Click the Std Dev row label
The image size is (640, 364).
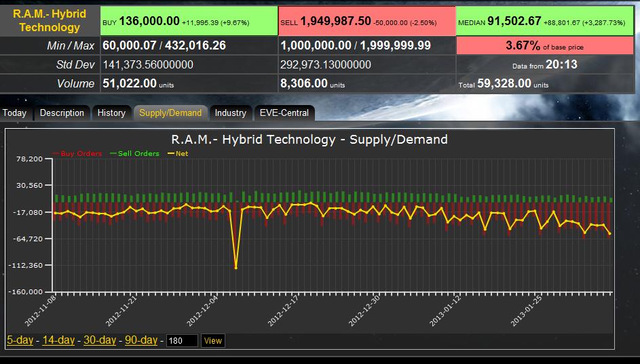(x=75, y=64)
